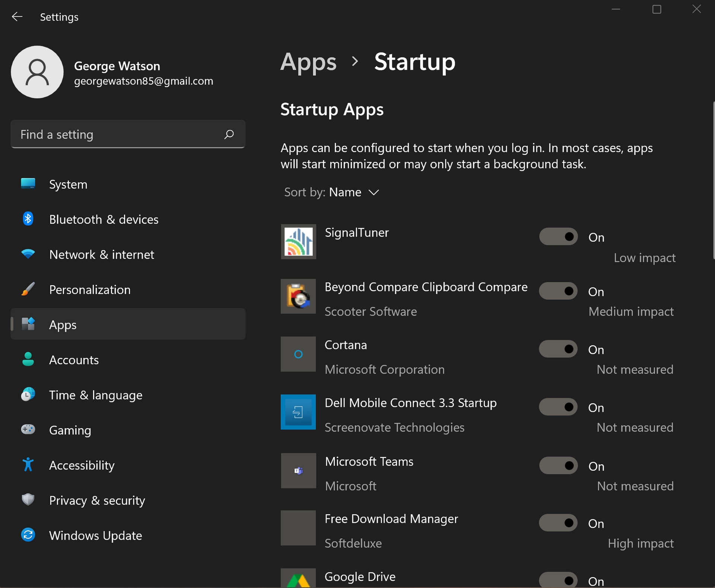Go to Network & internet
The height and width of the screenshot is (588, 715).
click(x=128, y=254)
